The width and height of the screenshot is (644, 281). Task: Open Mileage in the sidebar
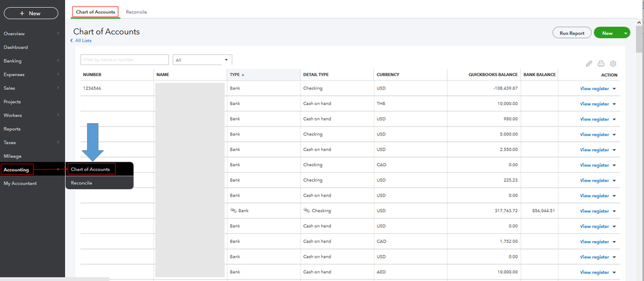13,156
